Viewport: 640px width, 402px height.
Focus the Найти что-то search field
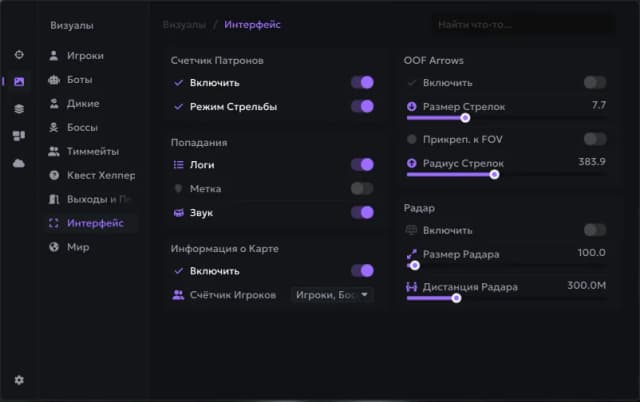[523, 25]
